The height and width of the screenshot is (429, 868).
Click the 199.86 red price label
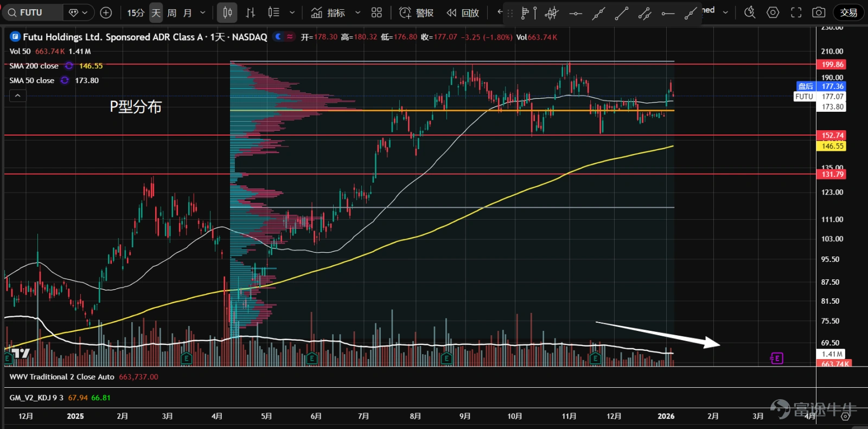point(832,65)
